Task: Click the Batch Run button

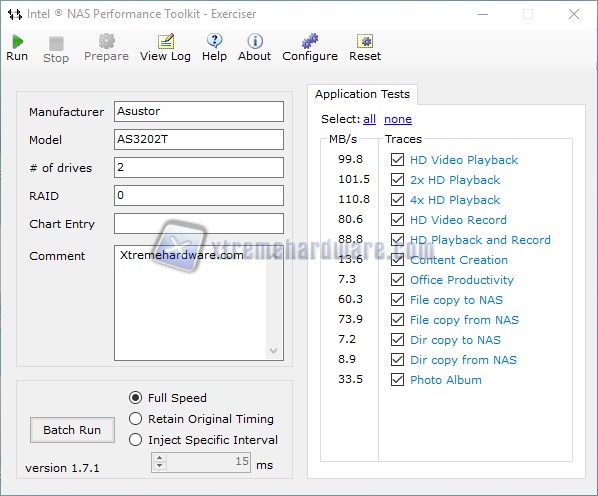Action: pyautogui.click(x=72, y=430)
